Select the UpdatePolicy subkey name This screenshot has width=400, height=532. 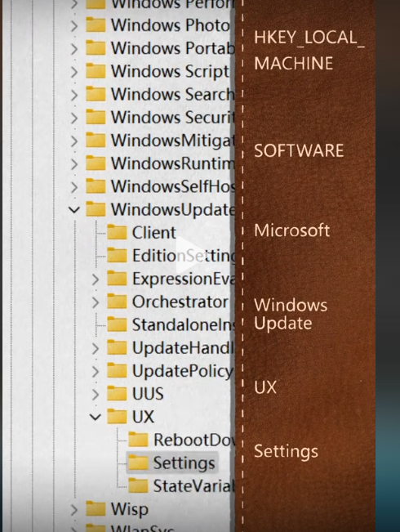(x=183, y=372)
